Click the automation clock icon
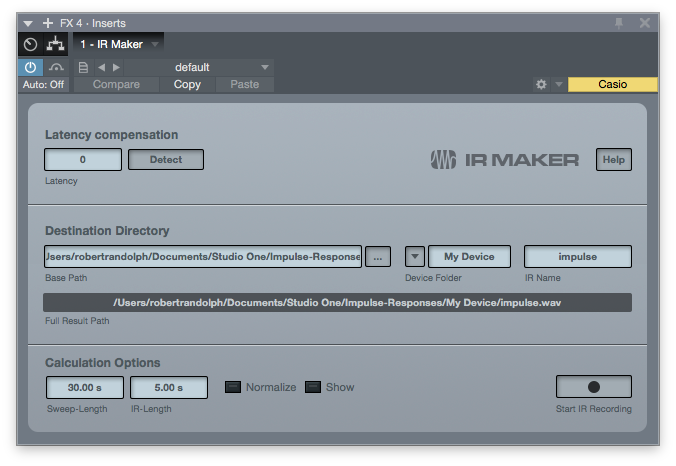Image resolution: width=676 pixels, height=466 pixels. [30, 44]
